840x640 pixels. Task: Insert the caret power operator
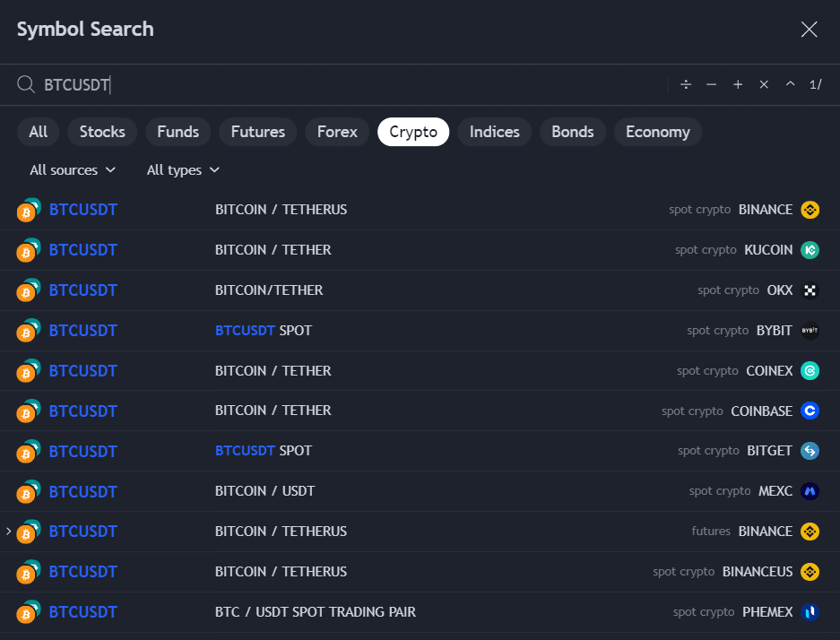click(790, 84)
